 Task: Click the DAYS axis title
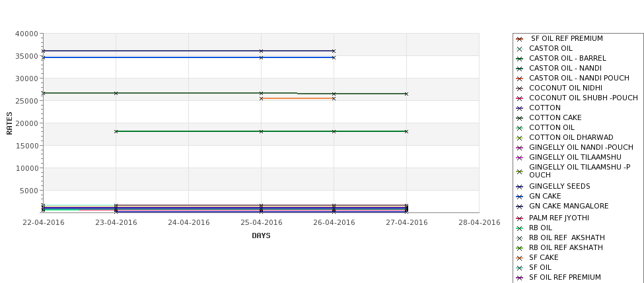click(x=261, y=236)
